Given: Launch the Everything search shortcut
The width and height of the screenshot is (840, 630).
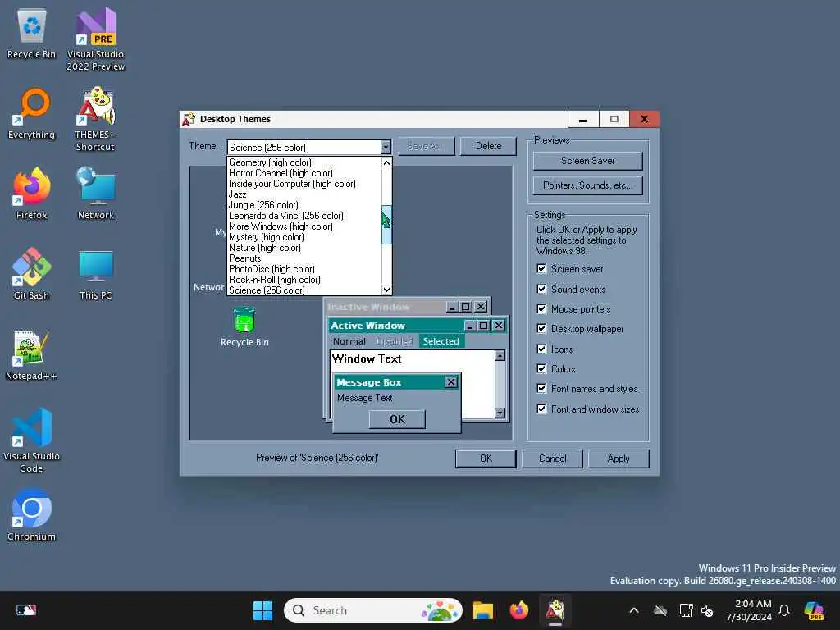Looking at the screenshot, I should coord(32,113).
